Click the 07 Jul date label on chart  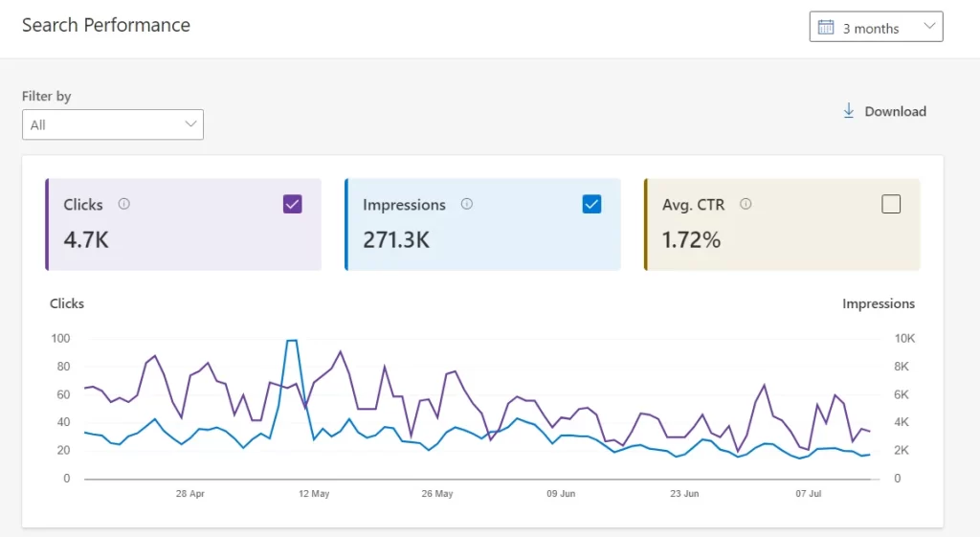pos(809,494)
